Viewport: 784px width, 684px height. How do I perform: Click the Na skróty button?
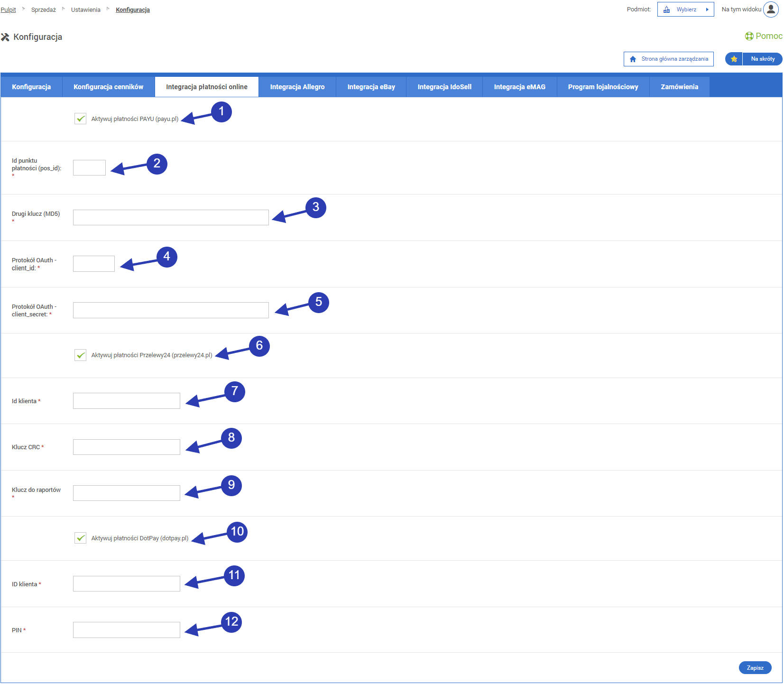[x=762, y=59]
